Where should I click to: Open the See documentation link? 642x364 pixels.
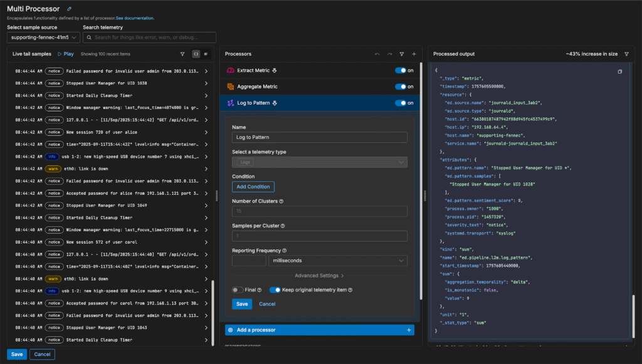click(134, 18)
